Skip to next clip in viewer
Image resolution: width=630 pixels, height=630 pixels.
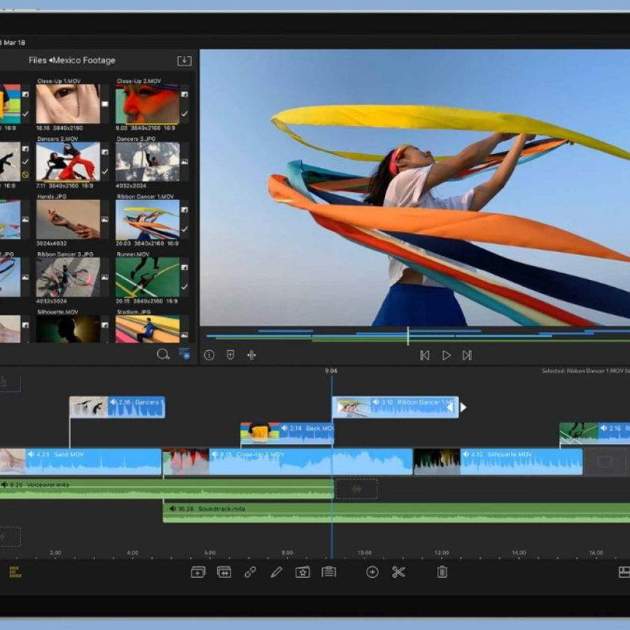tap(467, 355)
